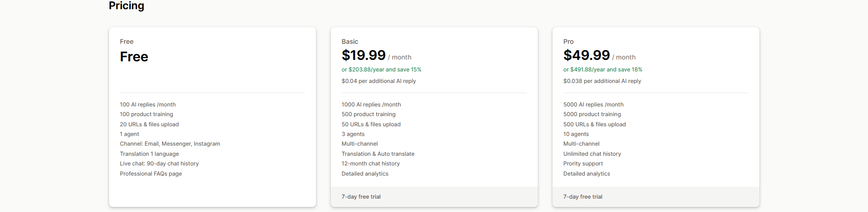Click the $0.04 per additional AI reply text
868x212 pixels.
[378, 81]
